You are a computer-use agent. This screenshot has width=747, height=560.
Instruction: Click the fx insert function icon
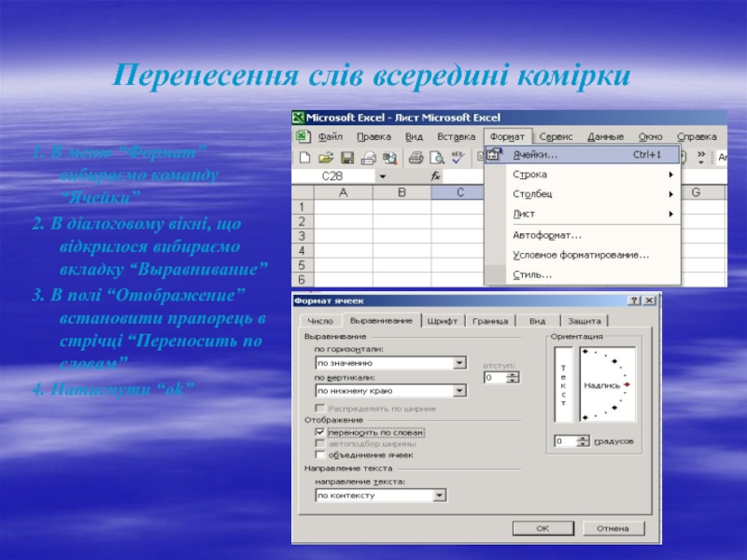click(436, 175)
